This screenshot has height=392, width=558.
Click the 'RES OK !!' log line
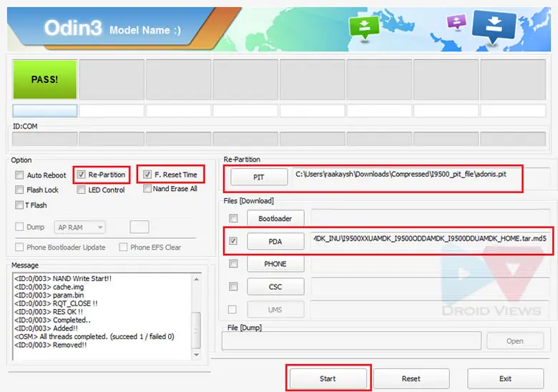49,312
